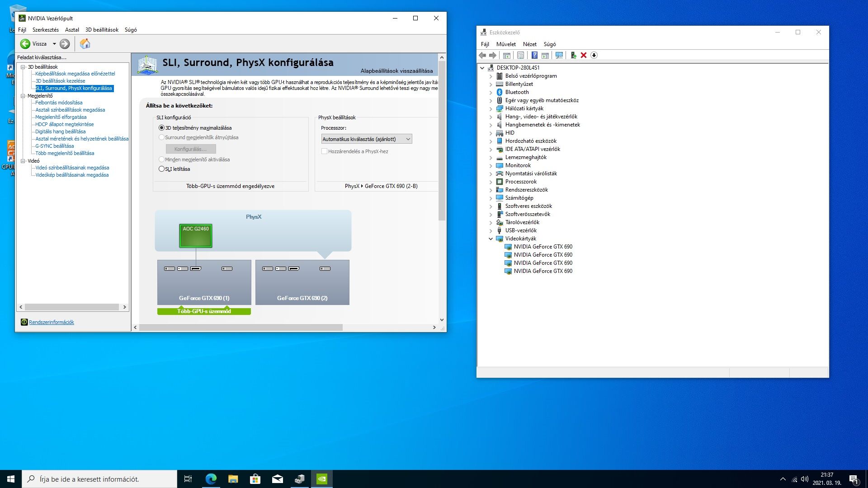Select SLI letiltása radio button
This screenshot has width=868, height=488.
[x=161, y=169]
